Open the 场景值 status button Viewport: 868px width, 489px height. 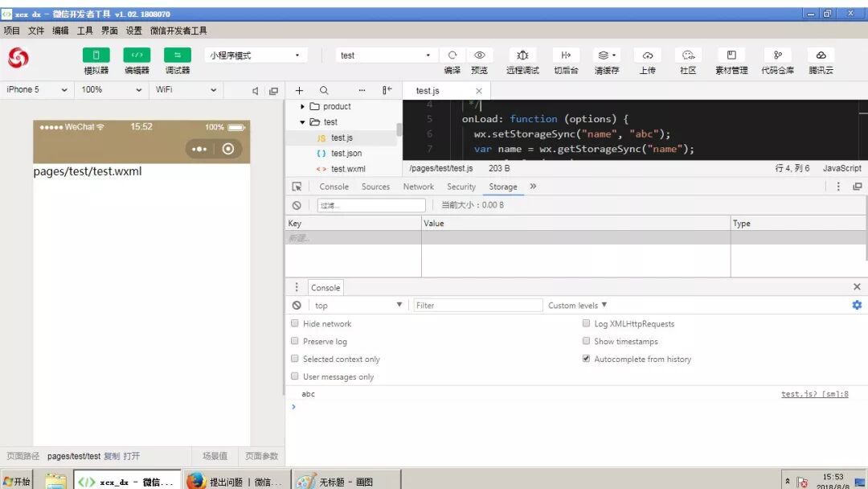click(x=215, y=456)
